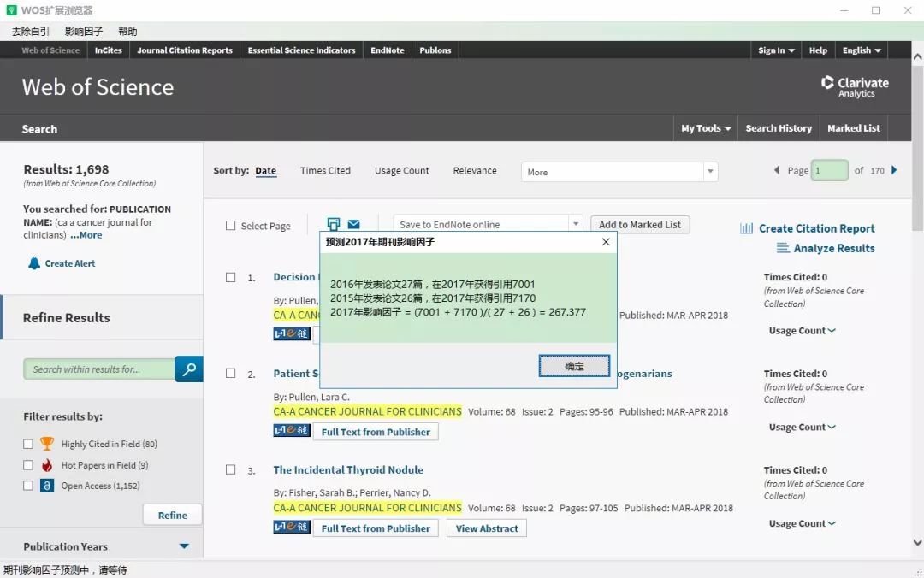Go to next page arrow
Viewport: 924px width, 578px height.
tap(895, 170)
